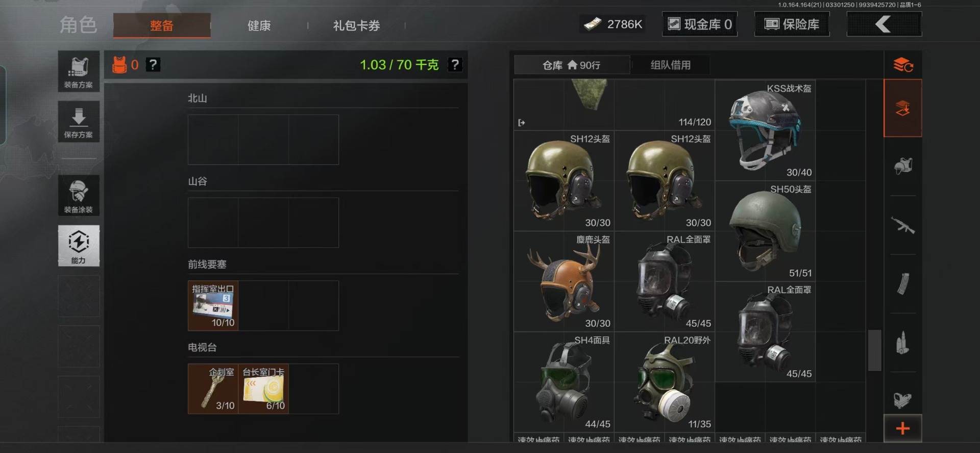Open the 保险库 safe button
Screen dimensions: 980x453
[792, 24]
